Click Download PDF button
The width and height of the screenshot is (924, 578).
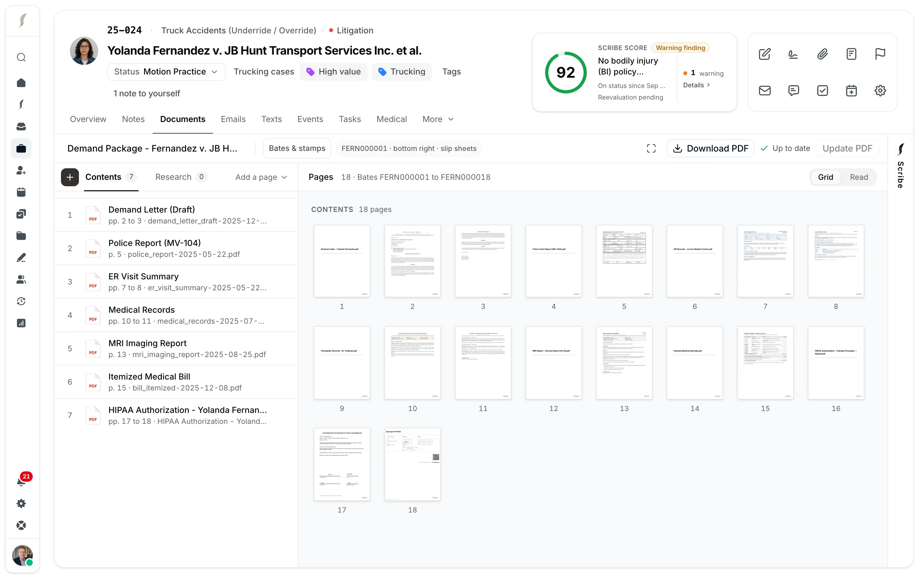(710, 148)
